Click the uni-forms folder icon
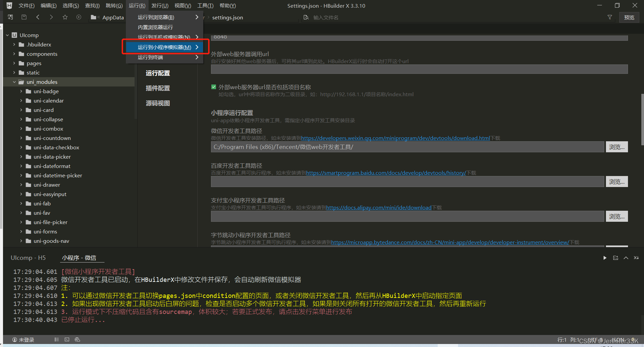Viewport: 644px width, 347px height. (x=29, y=231)
